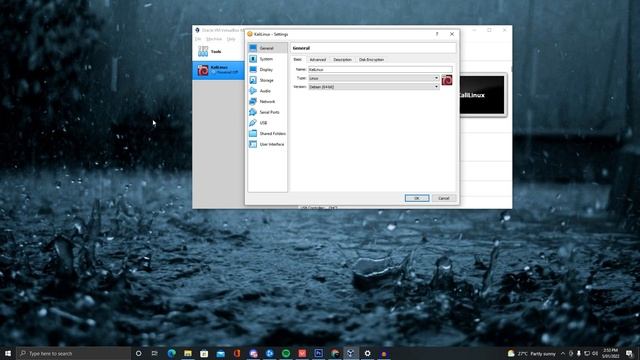The image size is (640, 360).
Task: Open the Display settings category
Action: tap(267, 69)
